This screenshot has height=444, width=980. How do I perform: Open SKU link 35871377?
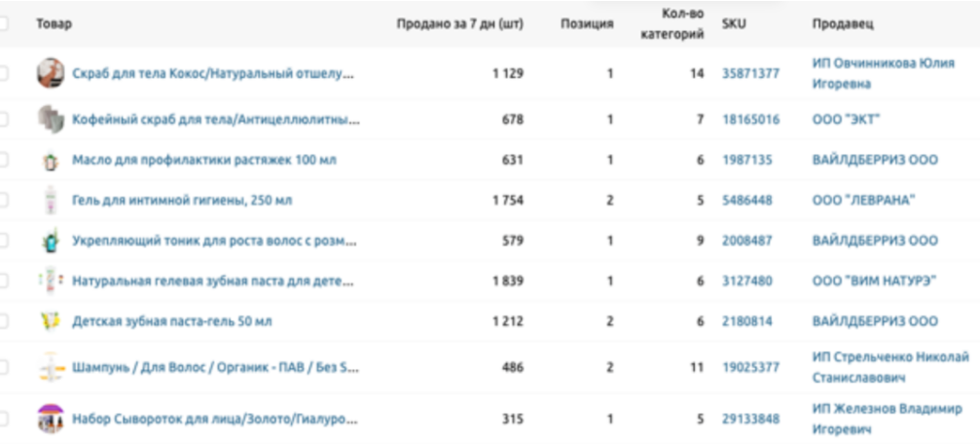click(x=750, y=73)
